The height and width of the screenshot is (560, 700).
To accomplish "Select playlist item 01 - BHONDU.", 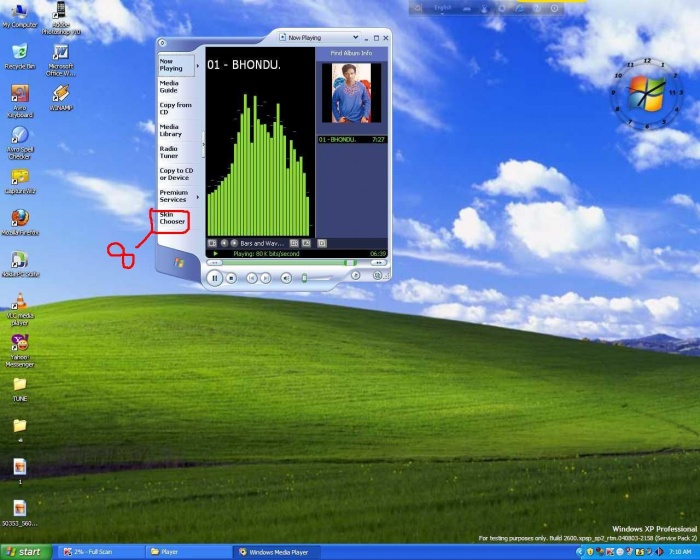I will [x=352, y=140].
